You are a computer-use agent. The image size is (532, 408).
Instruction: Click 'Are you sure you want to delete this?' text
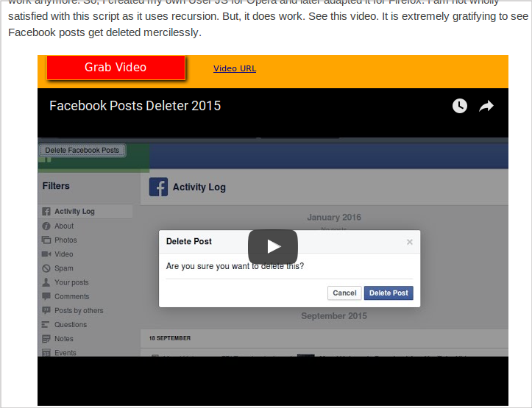pyautogui.click(x=235, y=266)
